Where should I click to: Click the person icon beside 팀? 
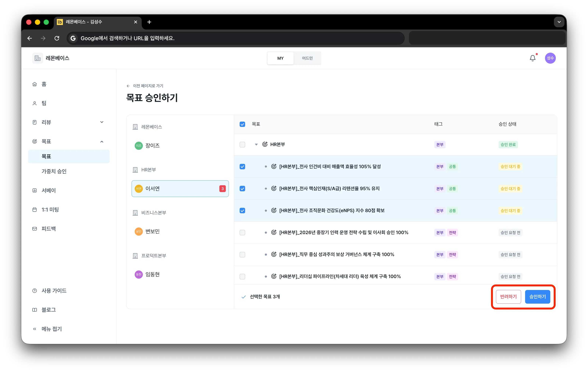coord(35,103)
